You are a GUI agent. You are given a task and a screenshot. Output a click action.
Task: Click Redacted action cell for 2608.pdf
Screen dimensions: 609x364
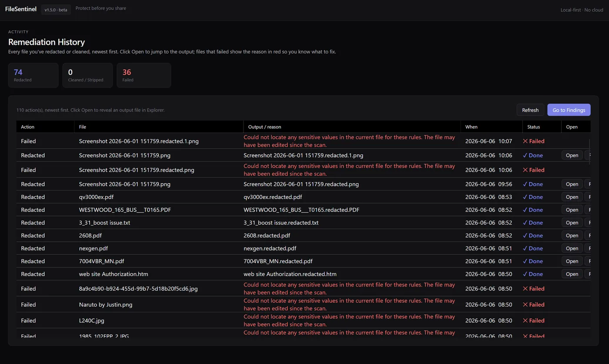[x=33, y=235]
